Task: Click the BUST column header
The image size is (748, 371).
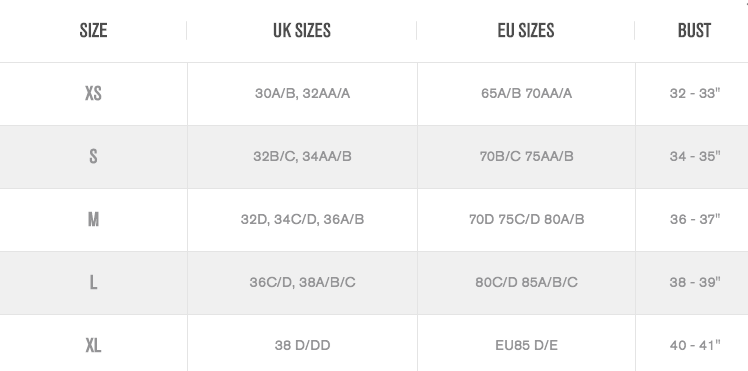Action: click(x=694, y=31)
